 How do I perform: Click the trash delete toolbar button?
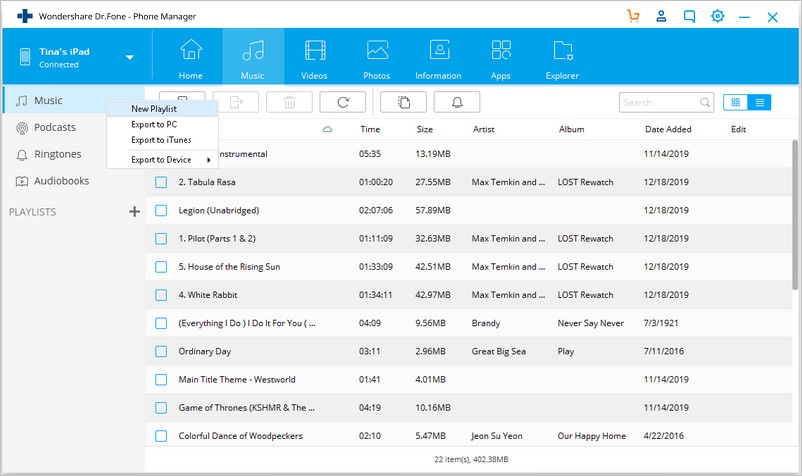(x=289, y=102)
